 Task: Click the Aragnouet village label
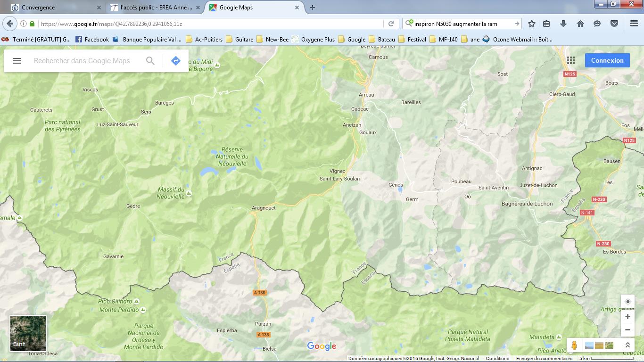[264, 208]
